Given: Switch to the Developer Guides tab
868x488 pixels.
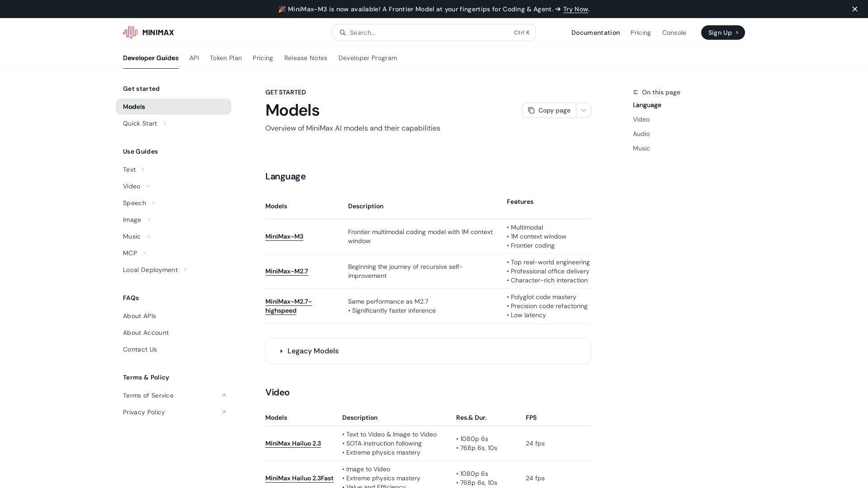Looking at the screenshot, I should click(x=151, y=58).
